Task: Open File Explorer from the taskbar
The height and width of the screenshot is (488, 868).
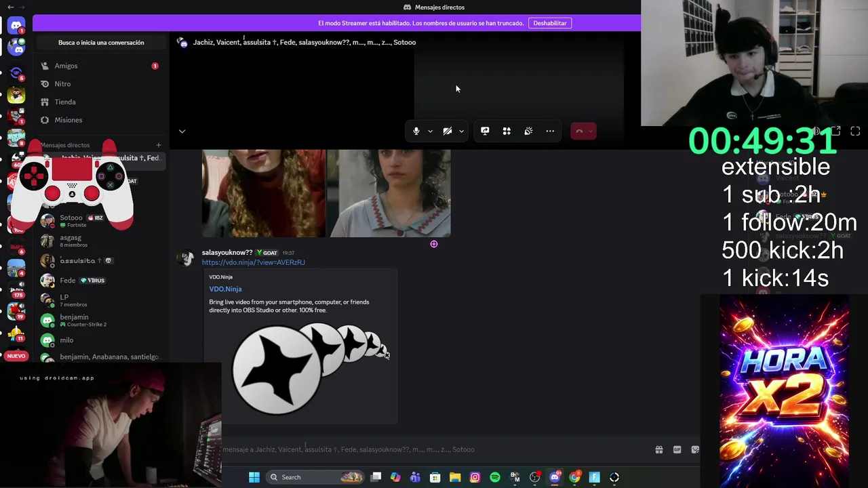Action: 455,477
